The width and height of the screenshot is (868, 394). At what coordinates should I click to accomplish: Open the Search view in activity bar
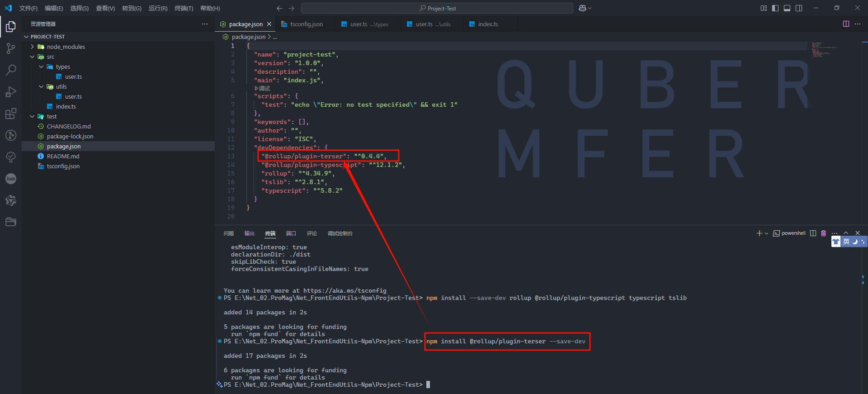click(11, 70)
